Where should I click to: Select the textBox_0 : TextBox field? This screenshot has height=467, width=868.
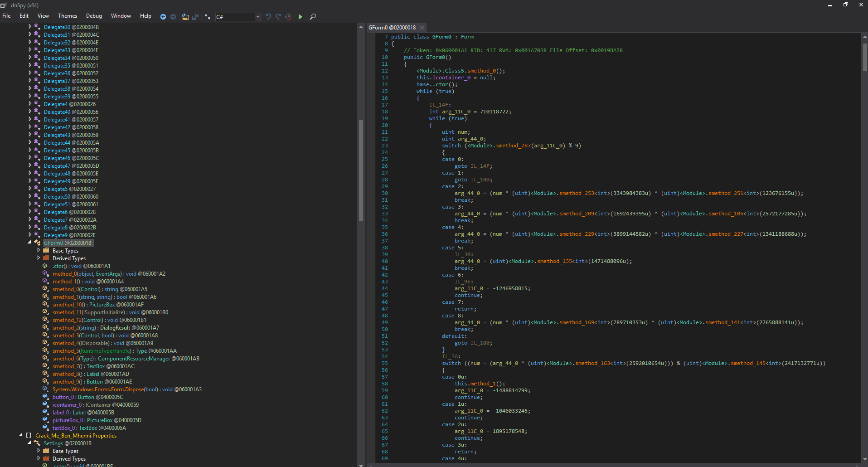89,428
